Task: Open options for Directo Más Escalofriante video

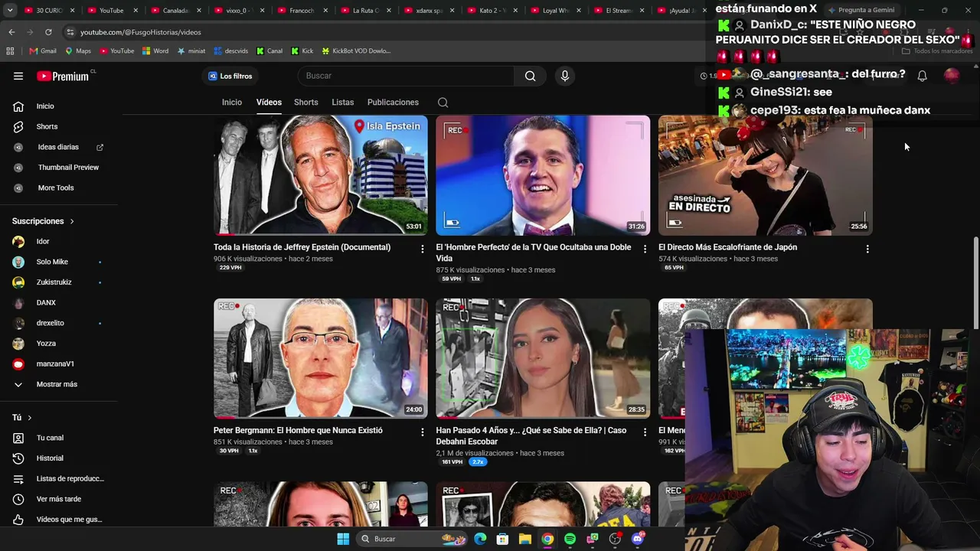Action: click(867, 249)
